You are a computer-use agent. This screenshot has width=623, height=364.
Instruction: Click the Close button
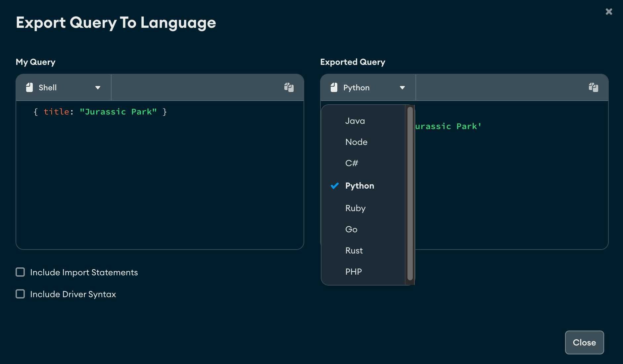(x=584, y=342)
